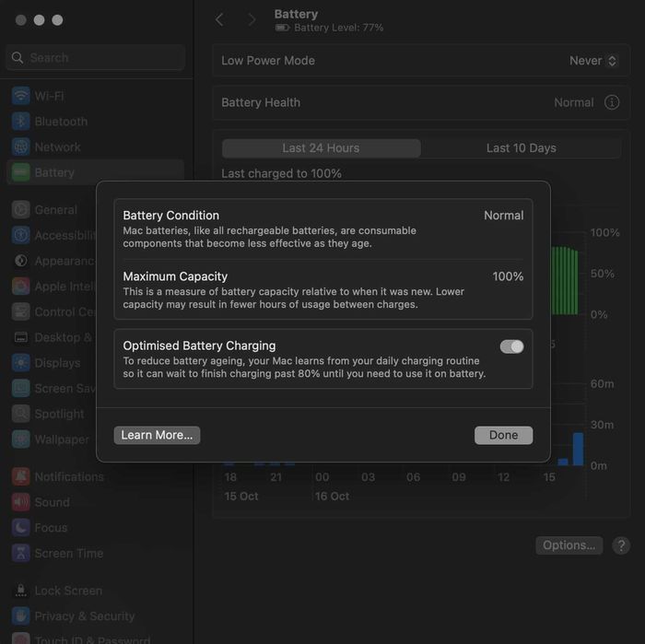This screenshot has width=645, height=644.
Task: Click the Done button
Action: (503, 435)
